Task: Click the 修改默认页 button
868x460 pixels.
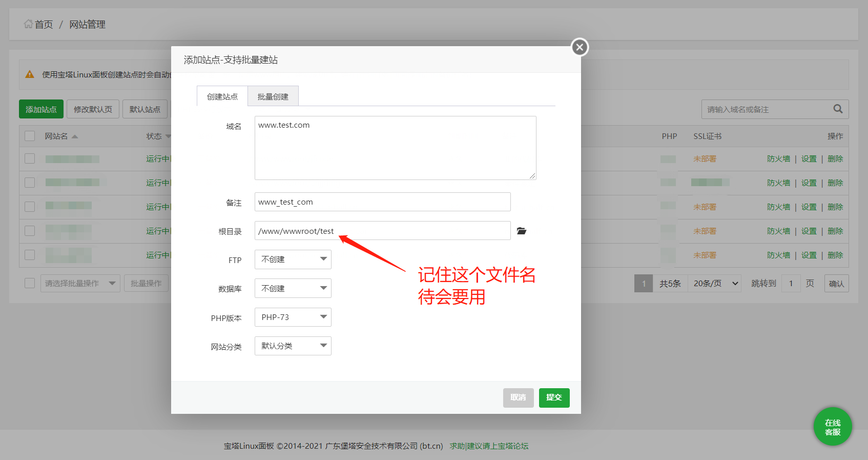Action: [x=93, y=109]
